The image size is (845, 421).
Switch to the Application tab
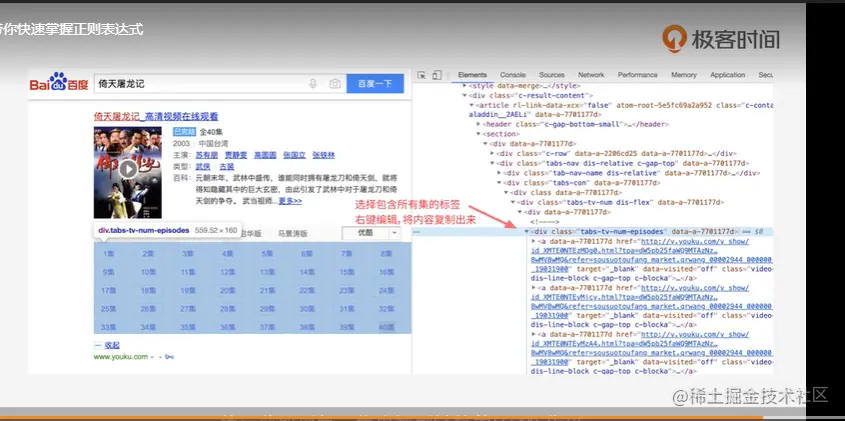728,75
